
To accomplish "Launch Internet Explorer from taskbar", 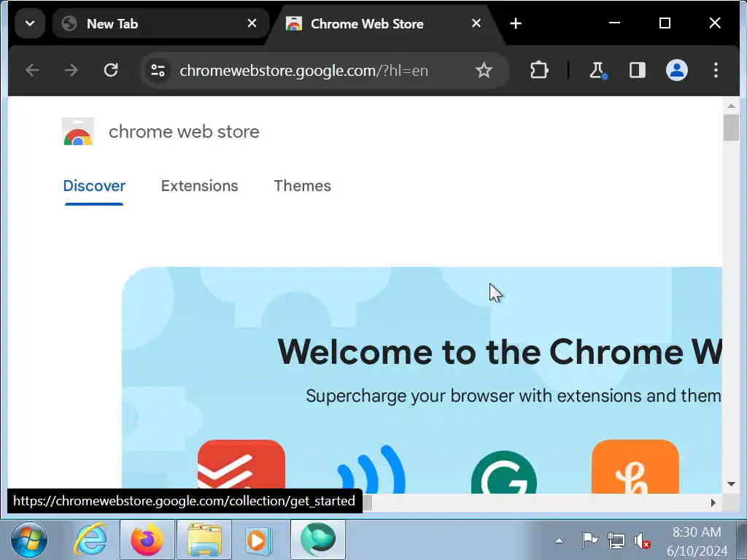I will pyautogui.click(x=90, y=540).
